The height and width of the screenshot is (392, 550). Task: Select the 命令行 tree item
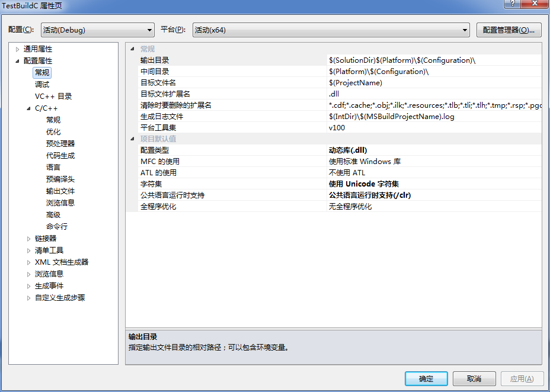tap(57, 227)
